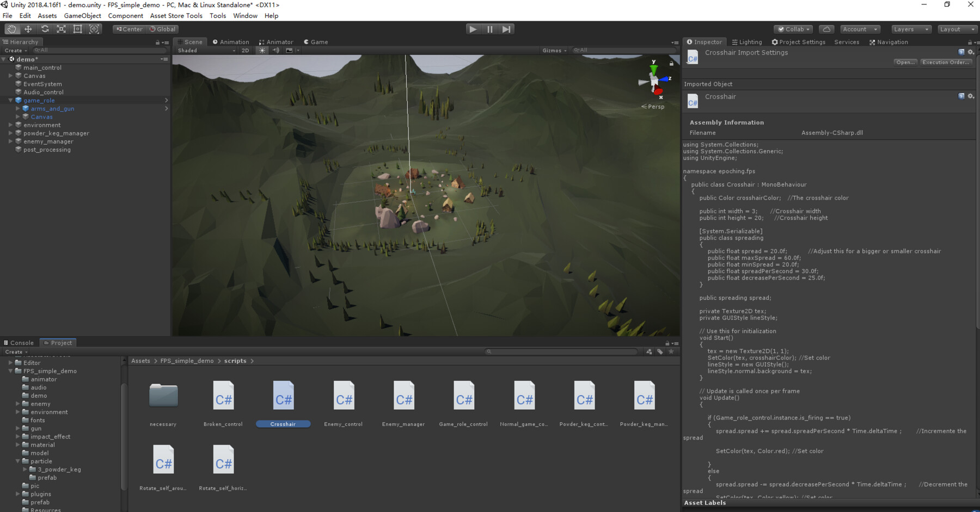980x512 pixels.
Task: Save project search favorite star
Action: 671,351
